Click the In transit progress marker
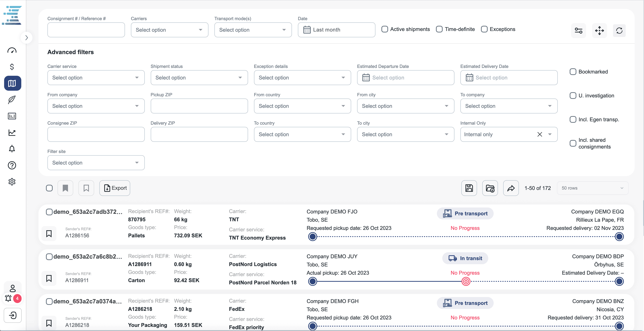Image resolution: width=644 pixels, height=331 pixels. tap(466, 282)
